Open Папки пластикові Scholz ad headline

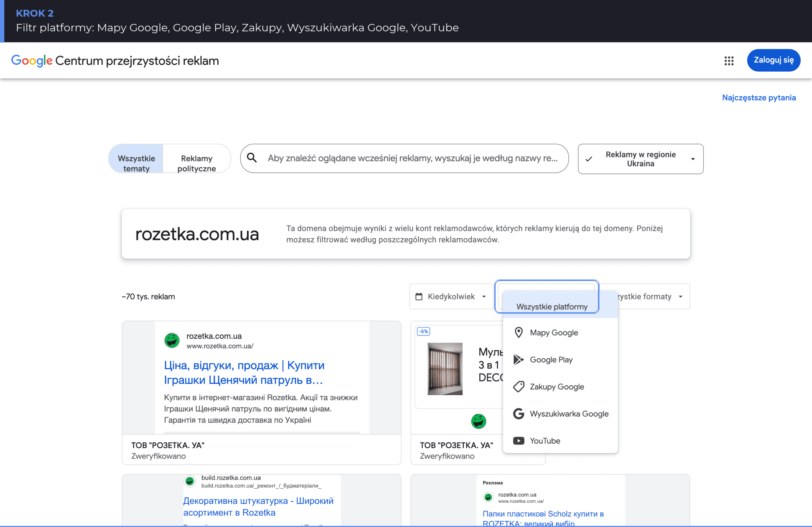543,518
